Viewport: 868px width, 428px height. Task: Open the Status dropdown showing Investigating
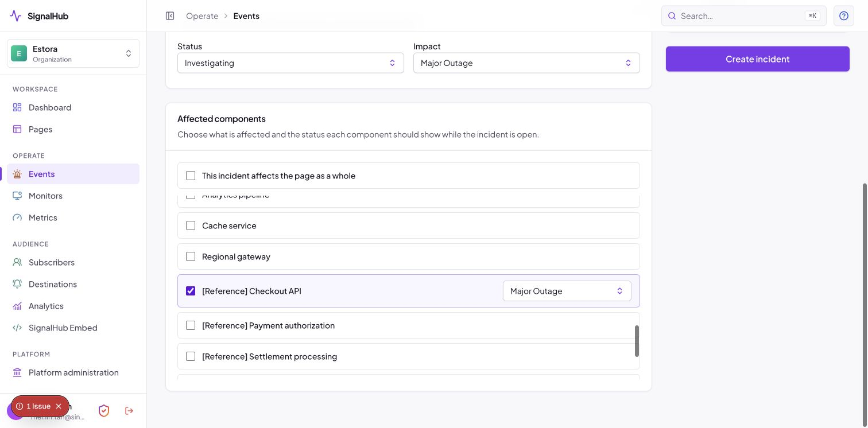pyautogui.click(x=290, y=63)
